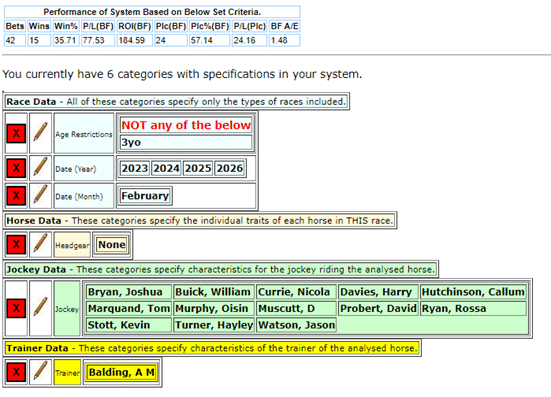Click the Race Data section header

[176, 102]
